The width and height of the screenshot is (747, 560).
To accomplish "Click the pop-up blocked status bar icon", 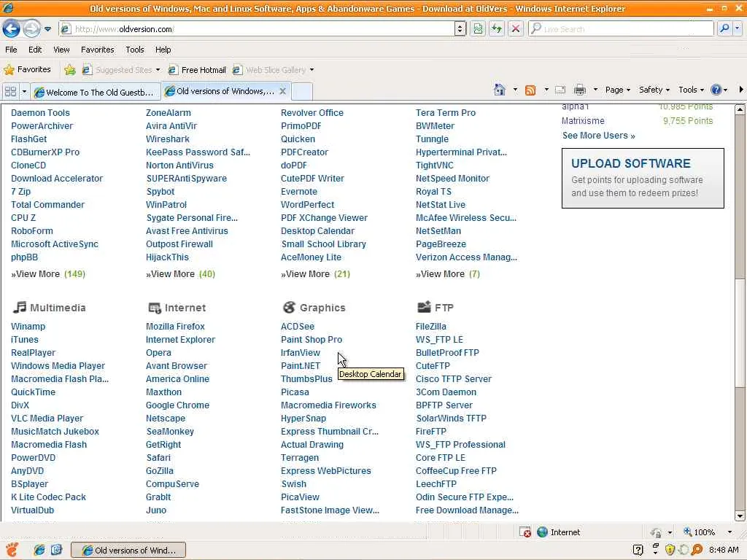I will pyautogui.click(x=525, y=532).
